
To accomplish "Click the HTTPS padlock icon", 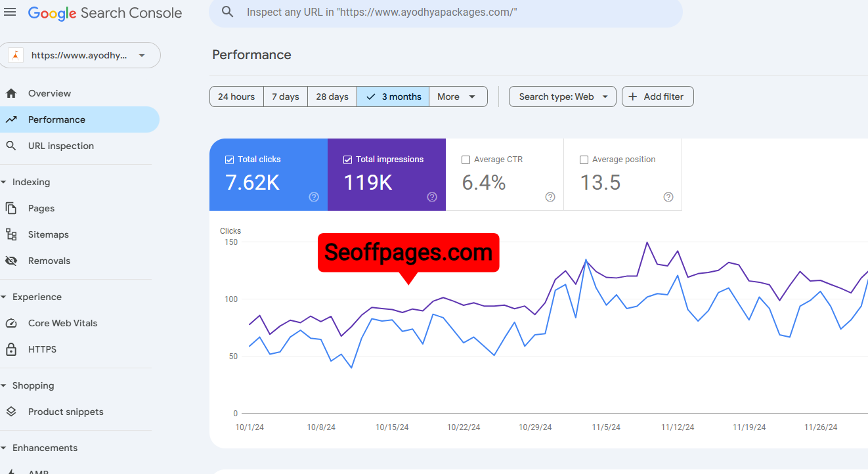I will click(11, 349).
